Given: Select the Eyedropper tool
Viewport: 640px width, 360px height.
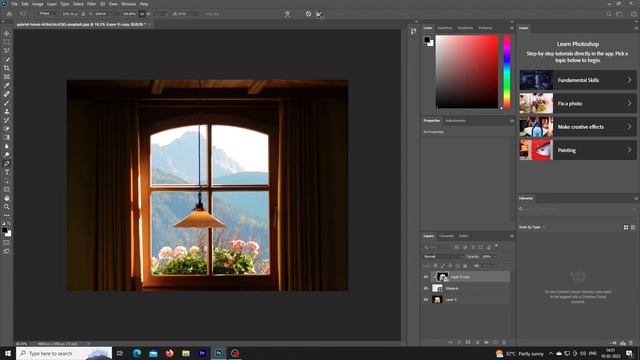Looking at the screenshot, I should pyautogui.click(x=7, y=85).
